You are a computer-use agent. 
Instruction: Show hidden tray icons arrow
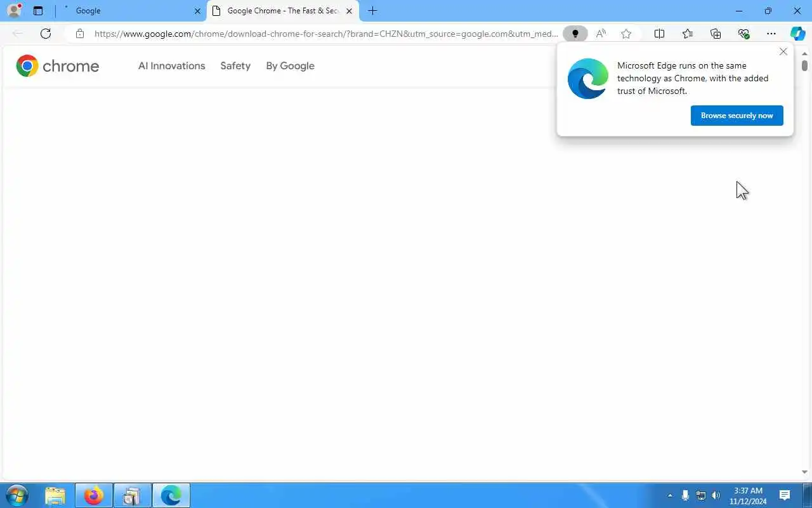tap(670, 495)
